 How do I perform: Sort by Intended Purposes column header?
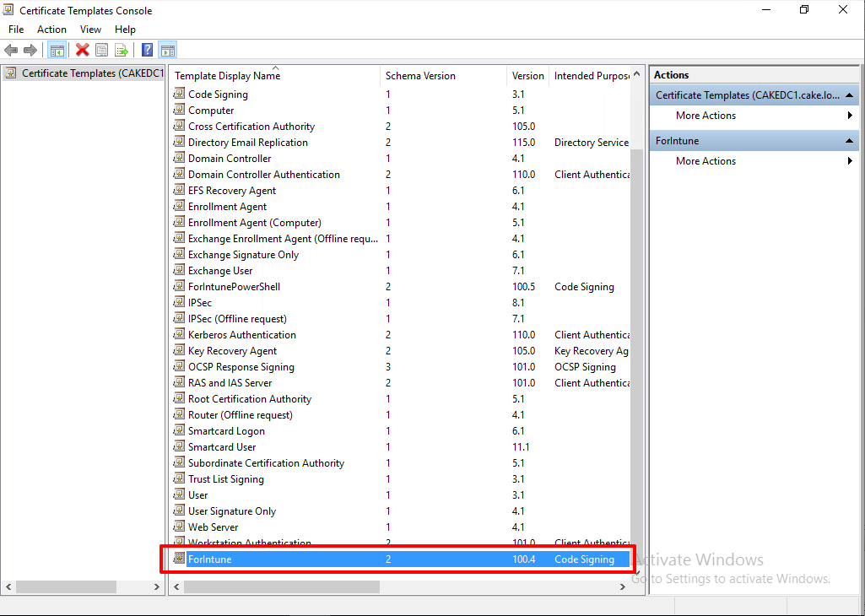coord(590,76)
